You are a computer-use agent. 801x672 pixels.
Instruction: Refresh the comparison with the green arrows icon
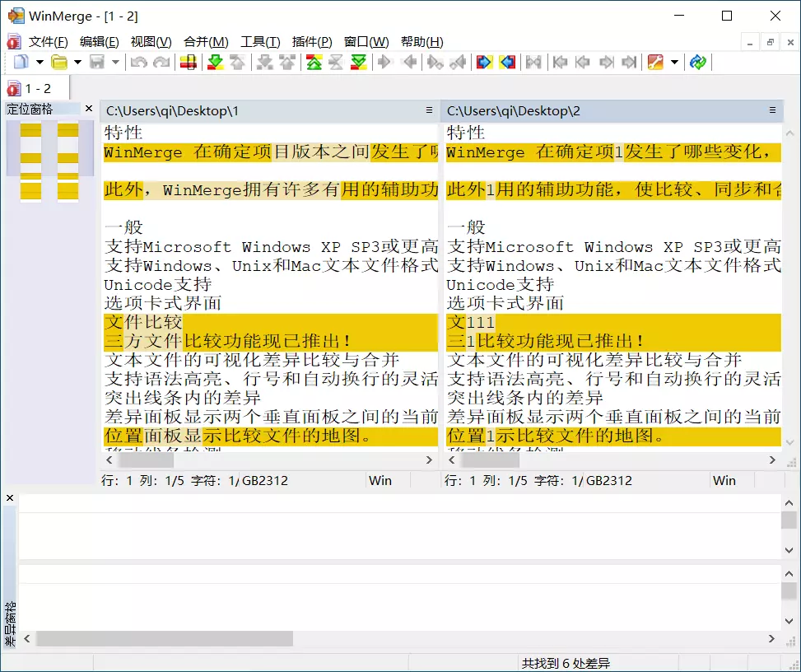point(698,62)
